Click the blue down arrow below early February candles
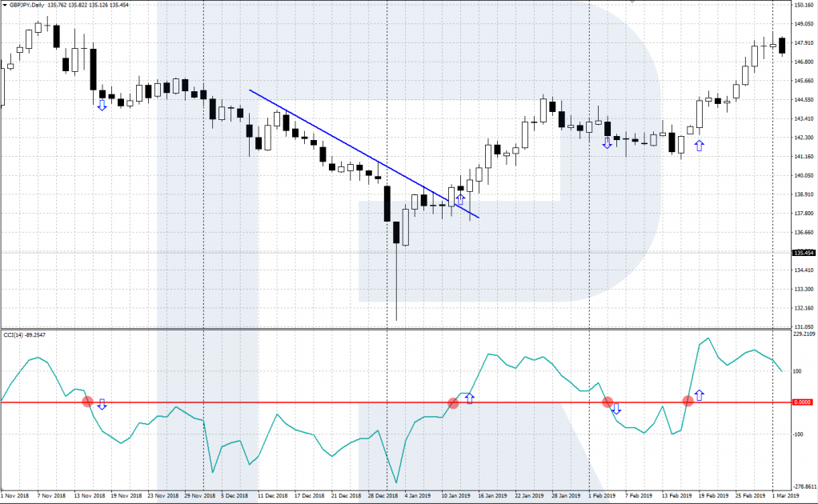This screenshot has height=504, width=818. (x=607, y=143)
